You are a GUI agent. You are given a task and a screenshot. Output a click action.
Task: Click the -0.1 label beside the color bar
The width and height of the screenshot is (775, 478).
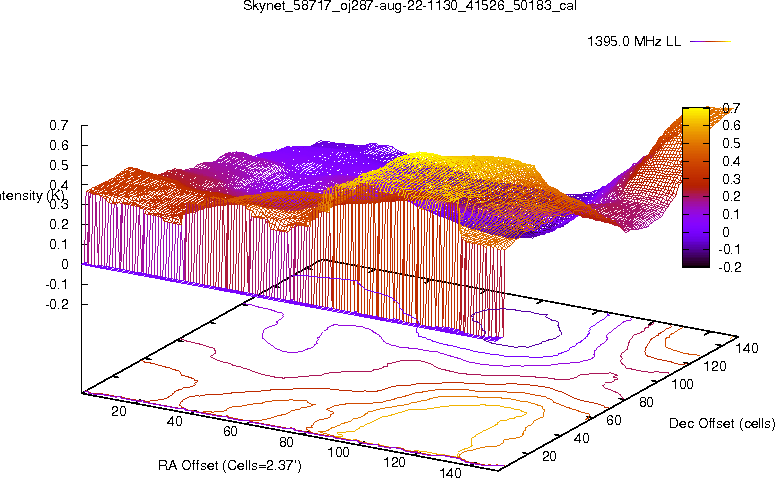click(730, 250)
